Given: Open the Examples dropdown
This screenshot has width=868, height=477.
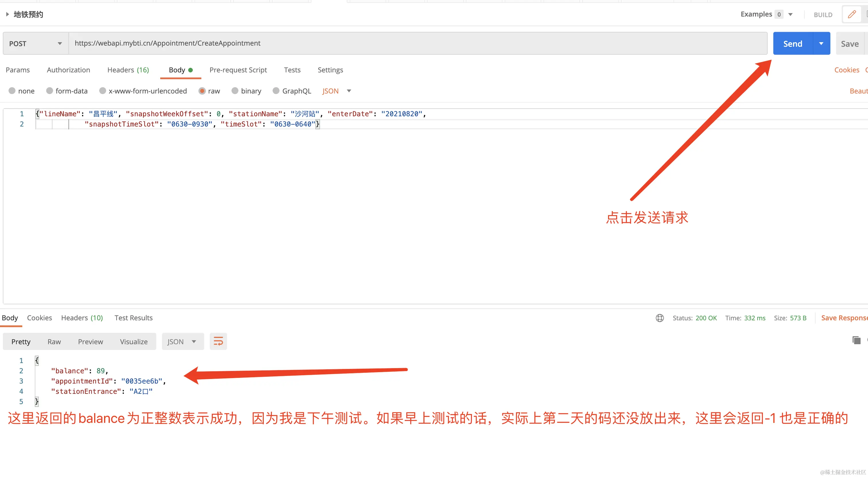Looking at the screenshot, I should [790, 14].
